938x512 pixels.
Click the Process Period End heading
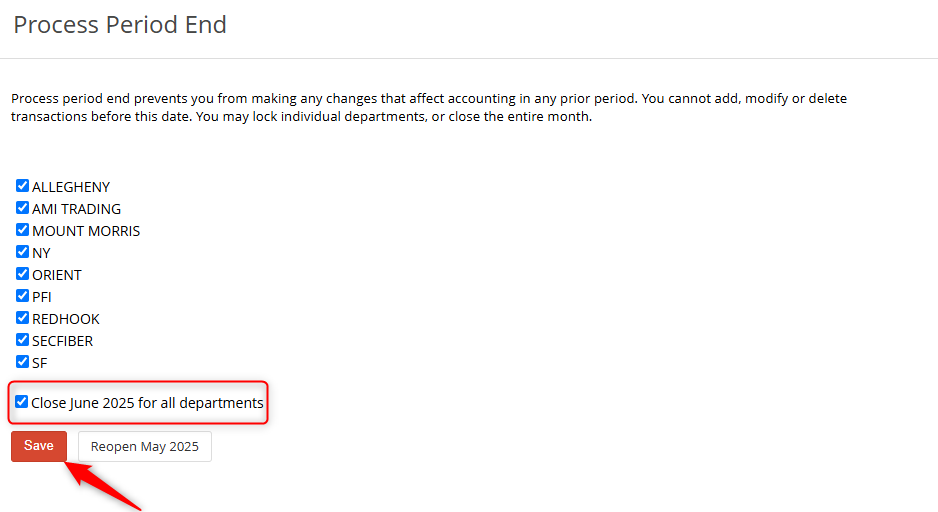120,25
